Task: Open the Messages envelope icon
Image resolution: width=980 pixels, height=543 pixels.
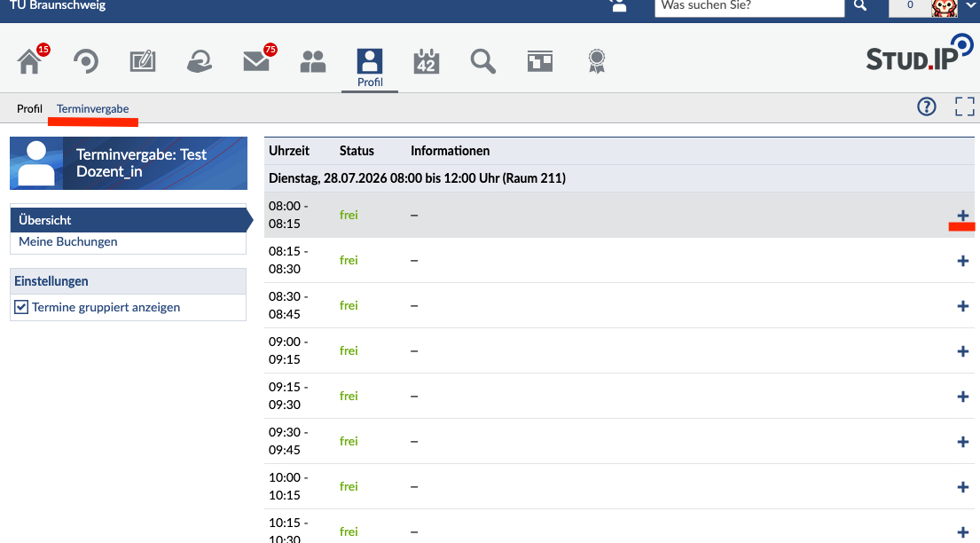Action: 256,61
